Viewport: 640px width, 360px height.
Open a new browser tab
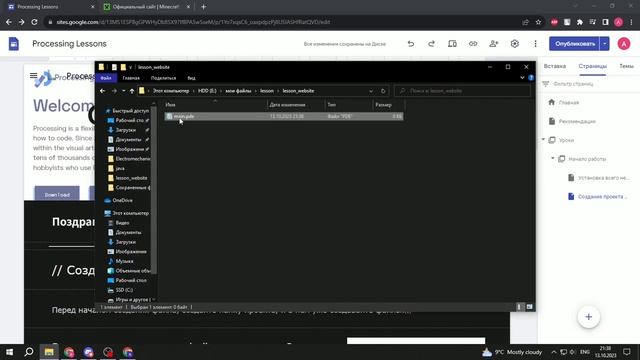tap(203, 7)
